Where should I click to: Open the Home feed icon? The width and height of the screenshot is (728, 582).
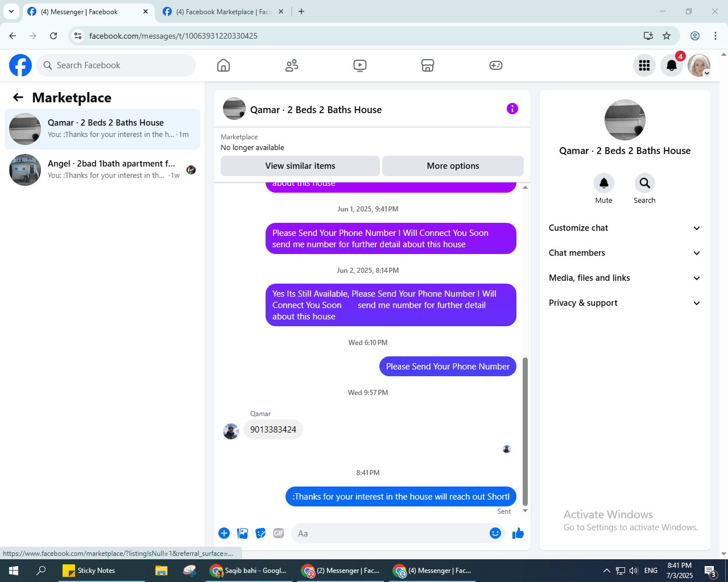point(224,65)
